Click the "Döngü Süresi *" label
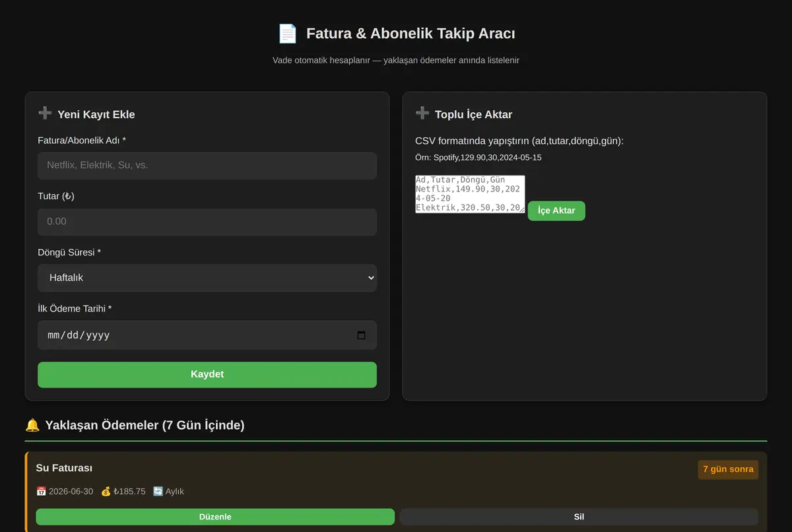The image size is (792, 532). (69, 252)
